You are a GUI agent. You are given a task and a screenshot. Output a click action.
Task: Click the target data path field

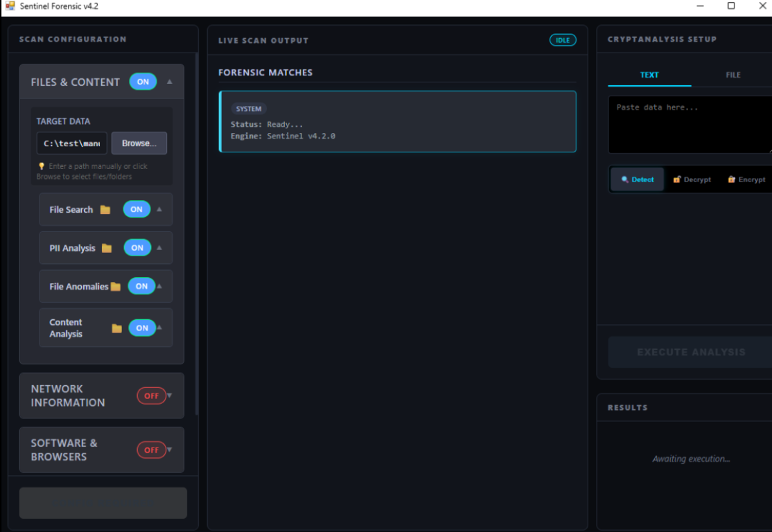click(x=72, y=143)
